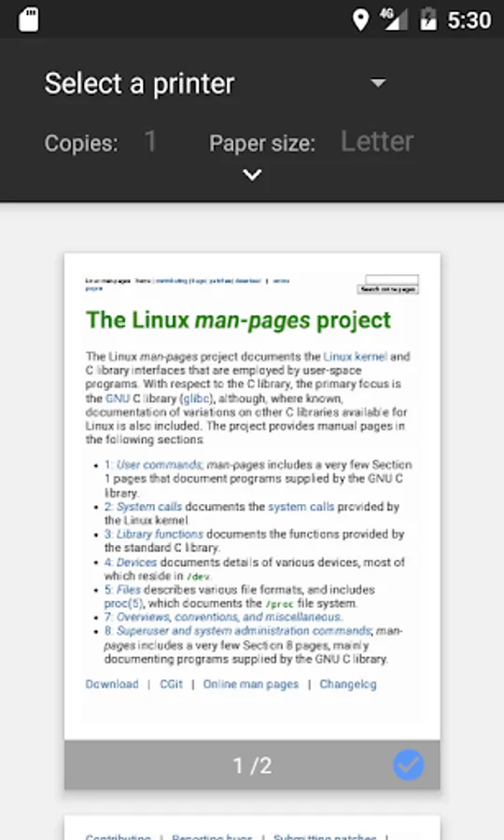504x840 pixels.
Task: Tap the Changelog link in preview
Action: 348,684
